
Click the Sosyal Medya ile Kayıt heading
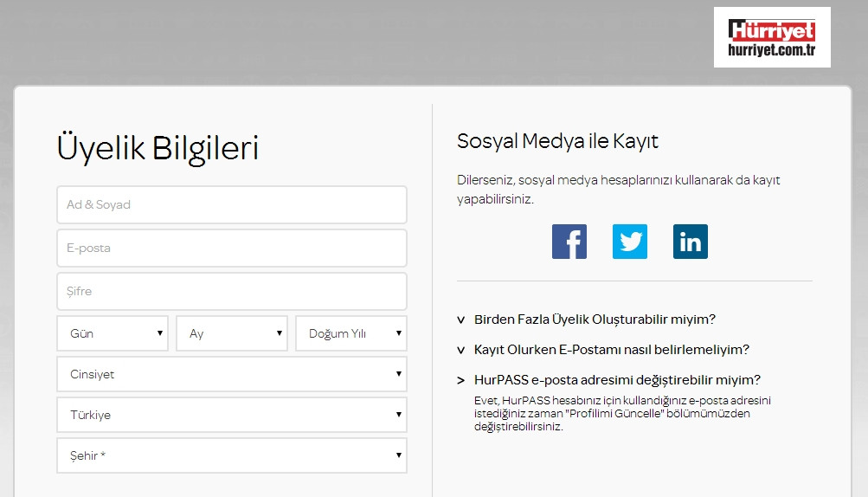(557, 141)
